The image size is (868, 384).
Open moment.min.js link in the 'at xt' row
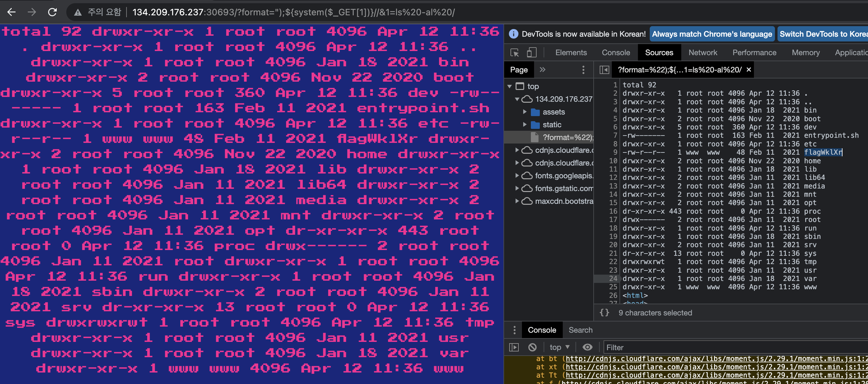[x=717, y=367]
